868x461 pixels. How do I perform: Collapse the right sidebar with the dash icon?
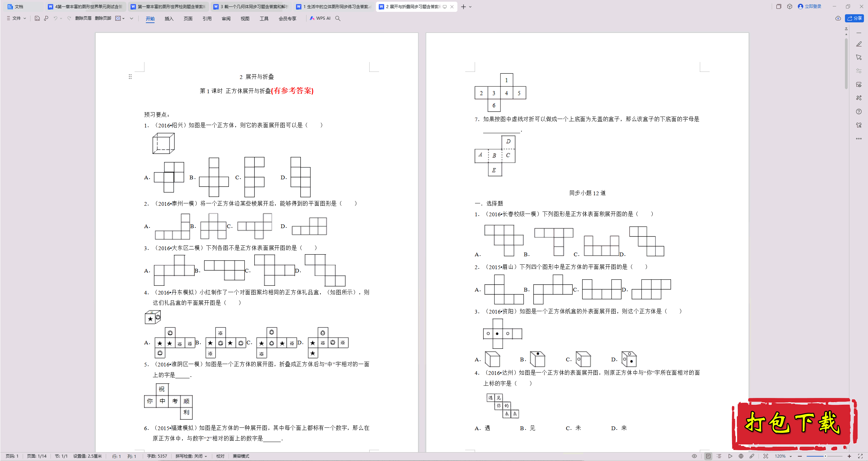coord(859,33)
